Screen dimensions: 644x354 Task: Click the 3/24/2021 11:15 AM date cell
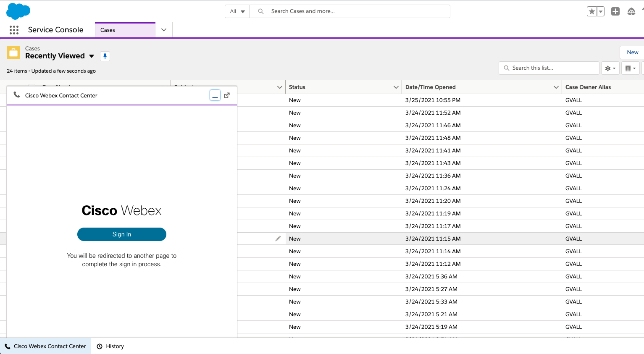(433, 239)
